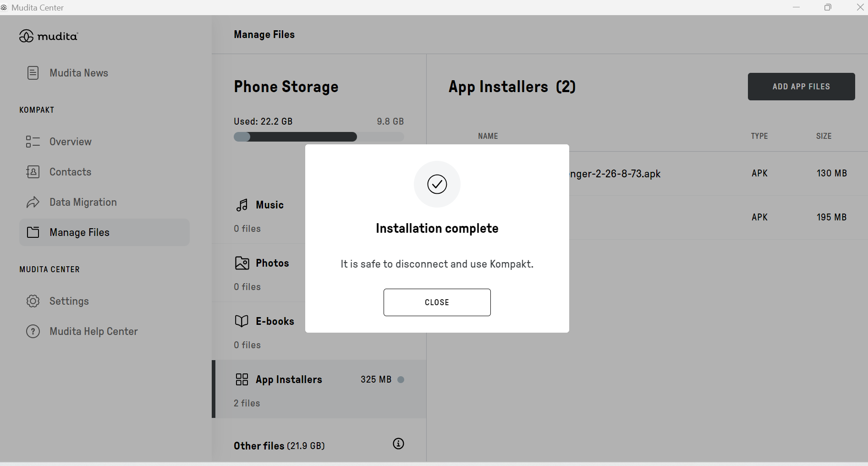Click the phone storage usage bar
This screenshot has width=868, height=466.
coord(319,137)
